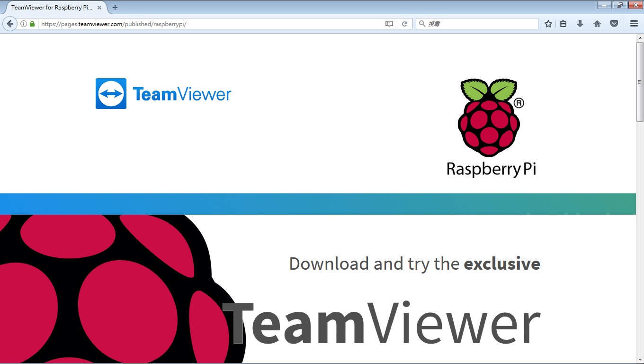Click the "Download and try the exclusive" heading
Image resolution: width=644 pixels, height=364 pixels.
414,264
